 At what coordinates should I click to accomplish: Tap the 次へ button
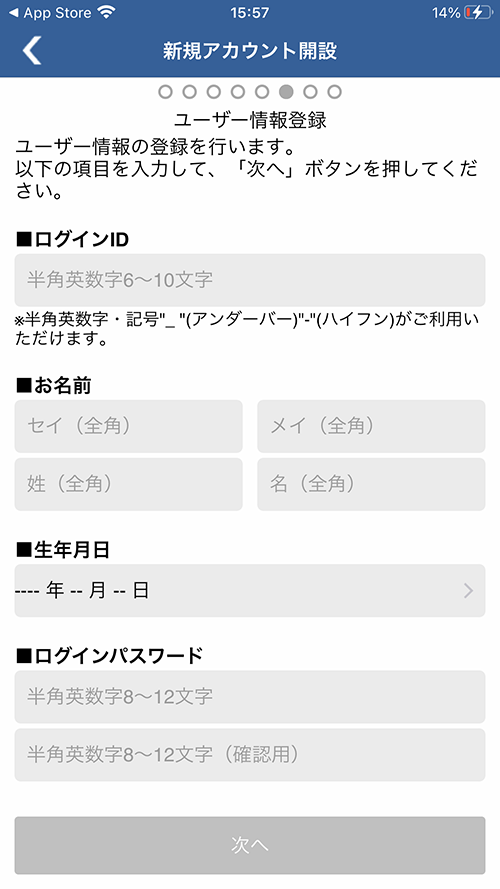[x=250, y=845]
